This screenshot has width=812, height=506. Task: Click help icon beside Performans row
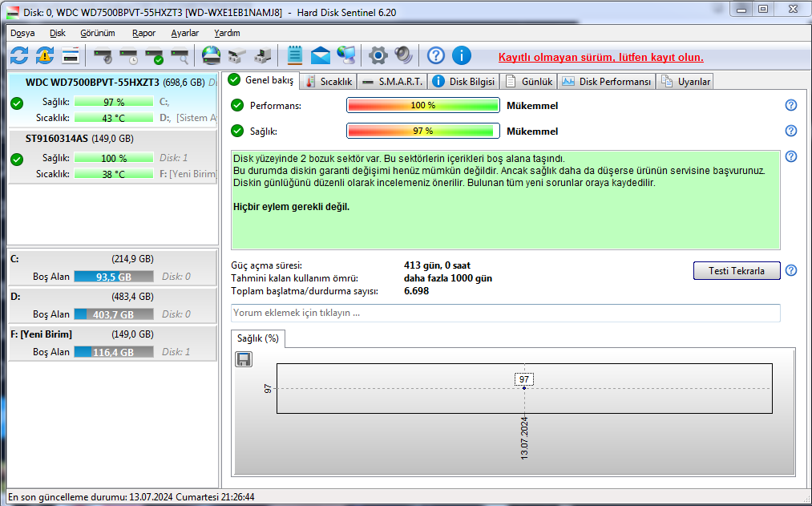pyautogui.click(x=791, y=105)
